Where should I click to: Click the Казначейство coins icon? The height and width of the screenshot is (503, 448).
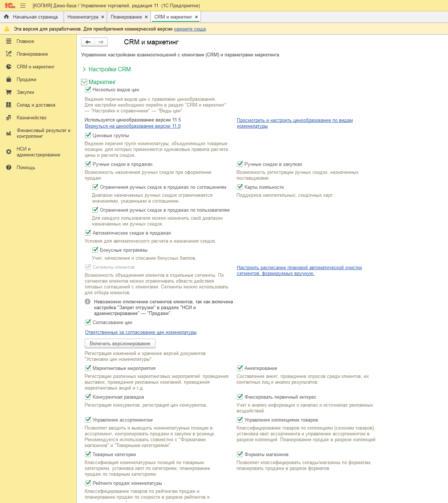[x=9, y=118]
